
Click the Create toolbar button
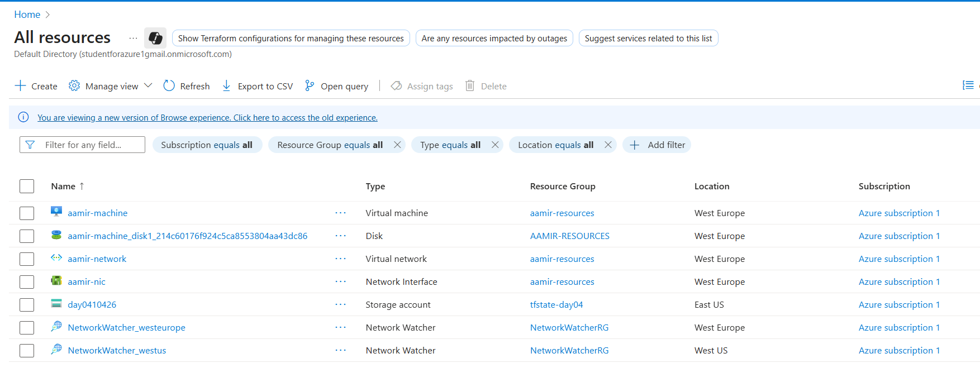pos(36,86)
